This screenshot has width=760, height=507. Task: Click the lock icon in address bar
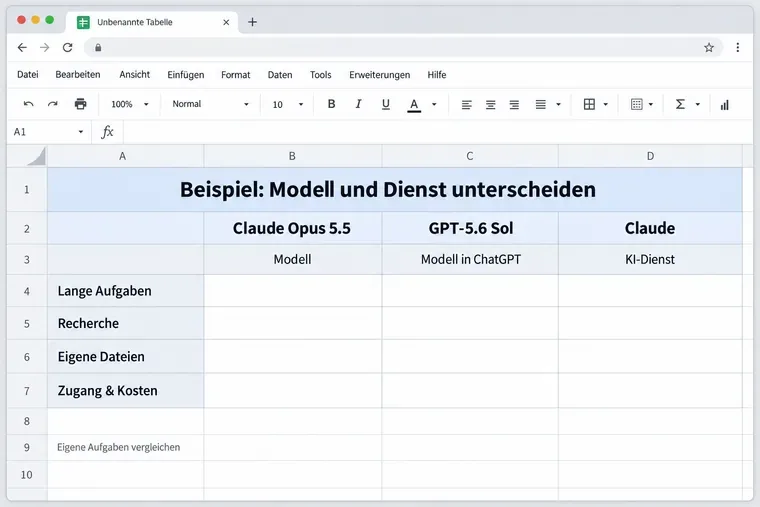(x=98, y=48)
